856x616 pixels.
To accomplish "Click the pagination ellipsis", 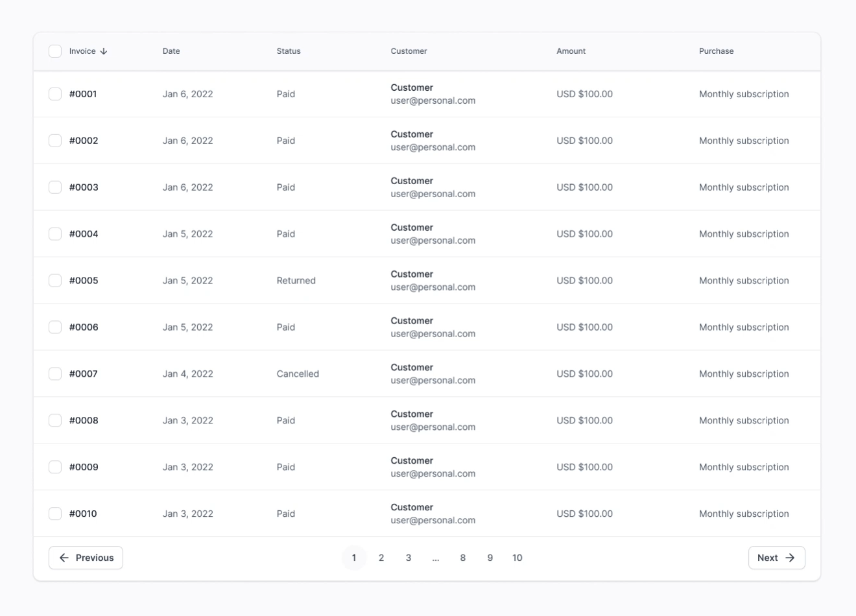I will click(x=436, y=558).
